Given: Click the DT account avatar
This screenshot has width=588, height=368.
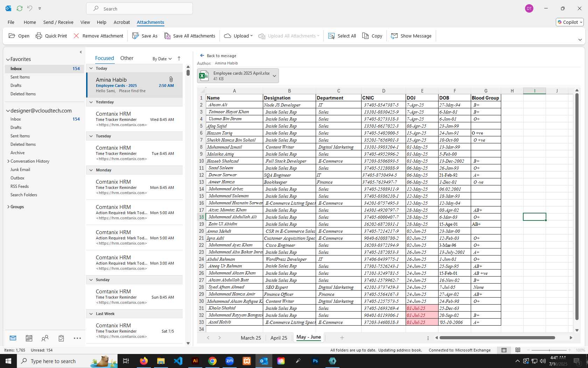Looking at the screenshot, I should 529,8.
